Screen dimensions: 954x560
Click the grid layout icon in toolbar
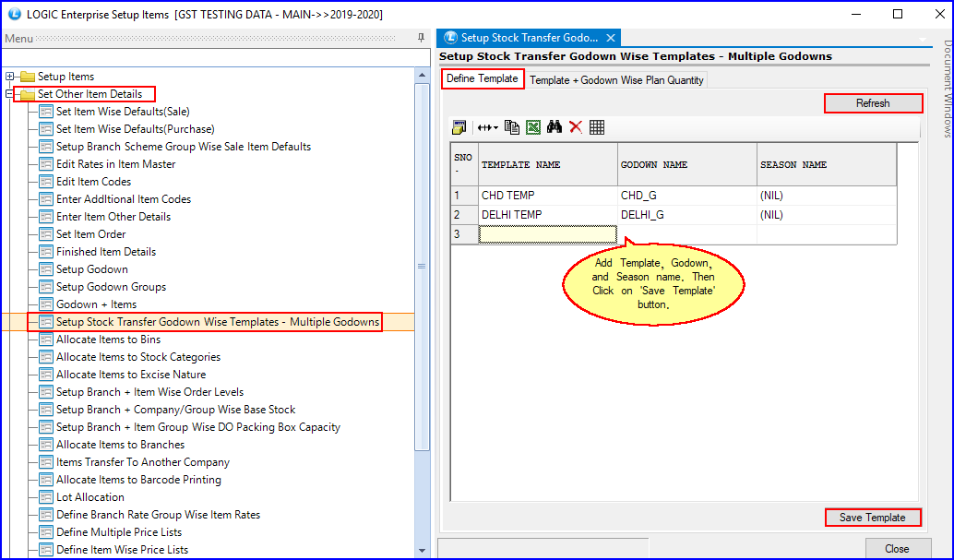597,127
